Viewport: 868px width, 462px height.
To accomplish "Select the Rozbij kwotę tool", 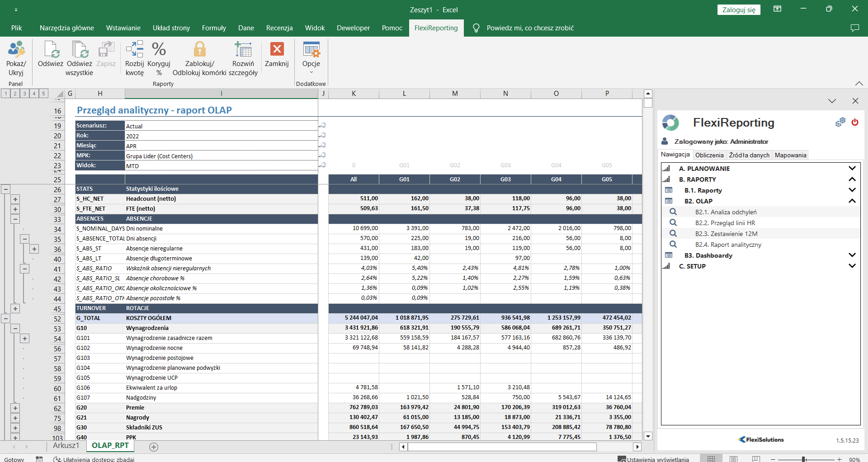I will click(x=135, y=50).
